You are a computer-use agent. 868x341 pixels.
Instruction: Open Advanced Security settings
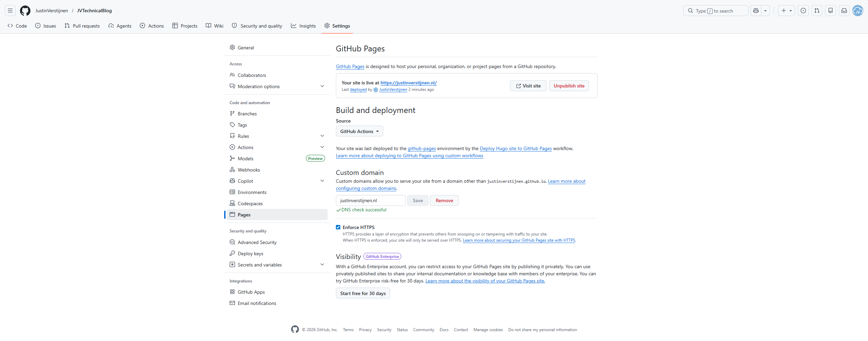pos(277,242)
